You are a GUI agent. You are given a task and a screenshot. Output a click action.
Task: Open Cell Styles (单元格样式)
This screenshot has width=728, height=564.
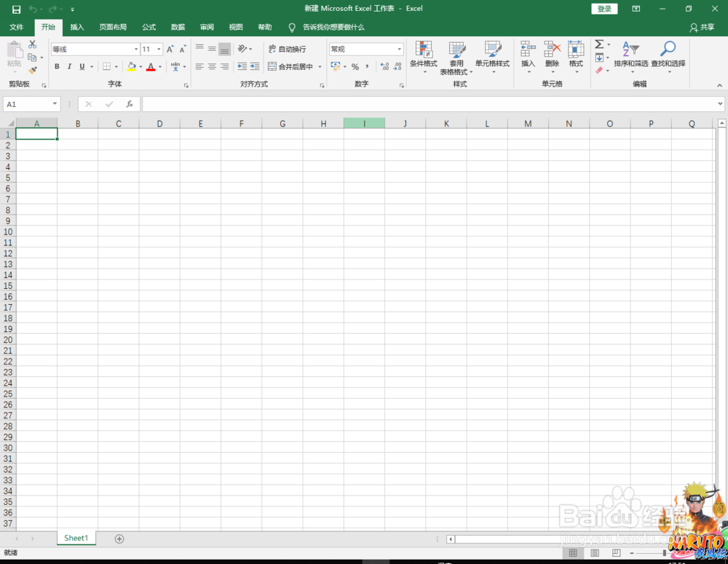pyautogui.click(x=493, y=57)
